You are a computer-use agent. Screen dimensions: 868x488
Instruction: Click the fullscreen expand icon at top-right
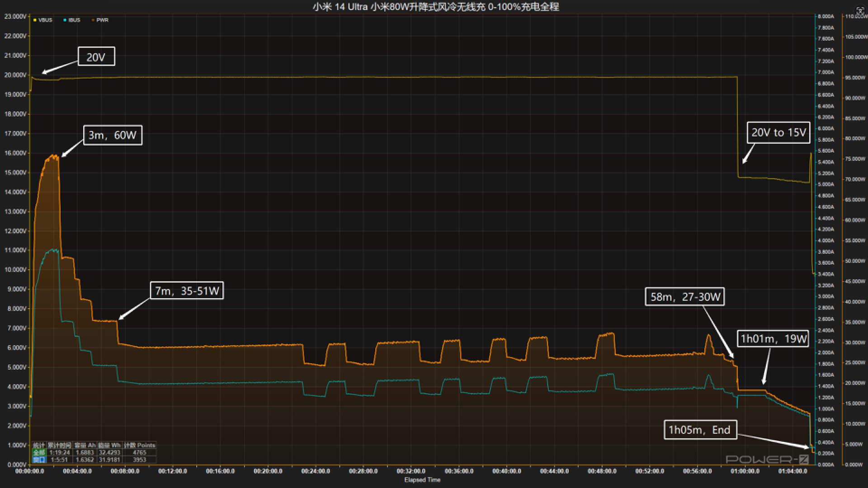tap(860, 10)
